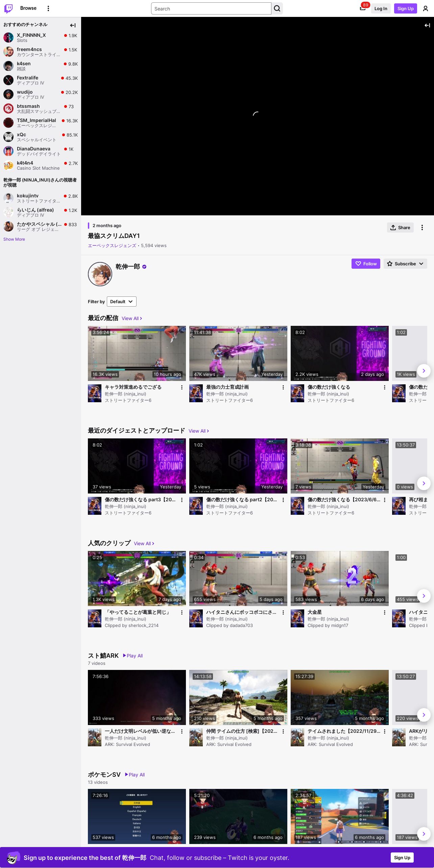Open options for キャラ対策進めるでござる video
Viewport: 434px width, 868px height.
tap(182, 387)
